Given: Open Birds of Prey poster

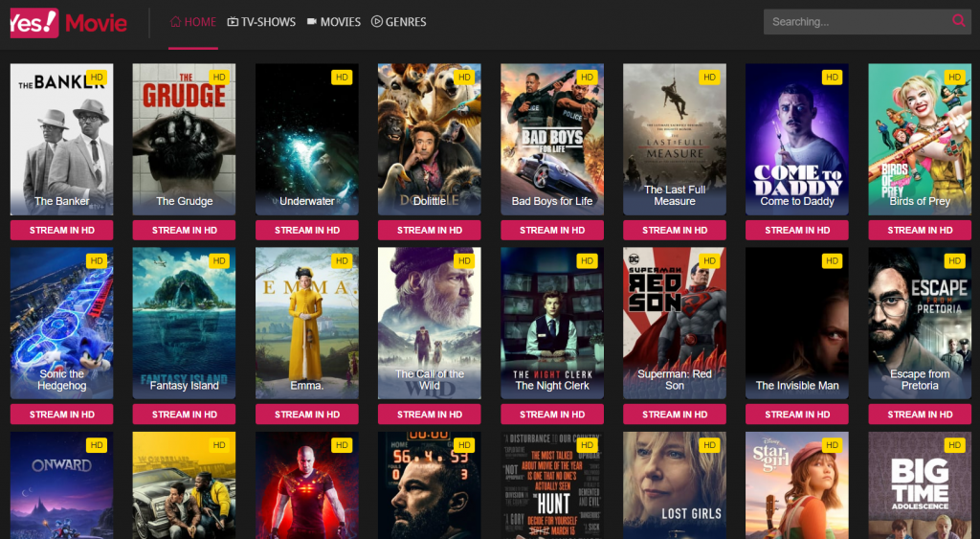Looking at the screenshot, I should tap(920, 140).
